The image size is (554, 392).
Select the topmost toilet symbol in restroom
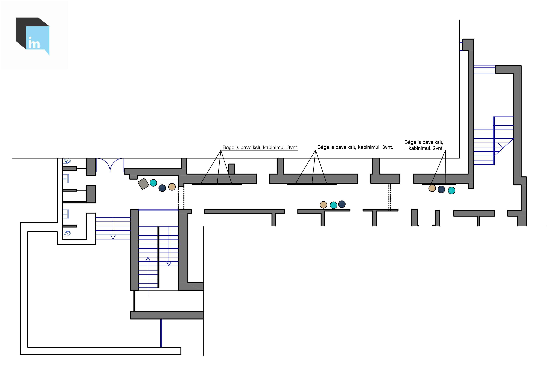coord(67,161)
